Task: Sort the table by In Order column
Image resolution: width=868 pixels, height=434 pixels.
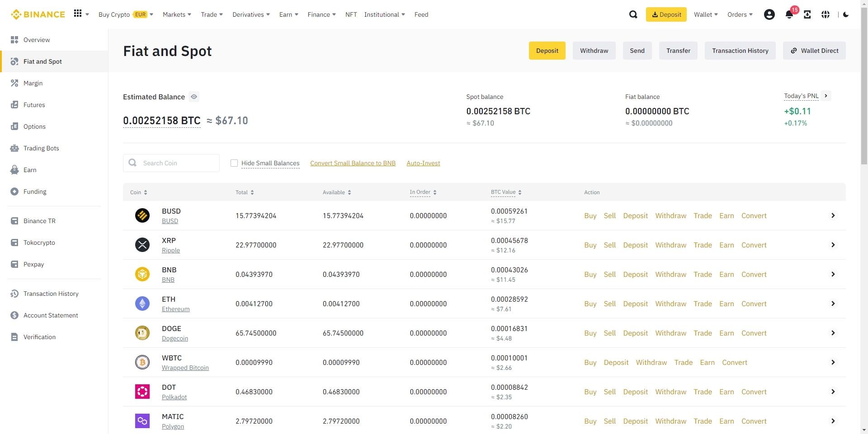Action: tap(423, 192)
